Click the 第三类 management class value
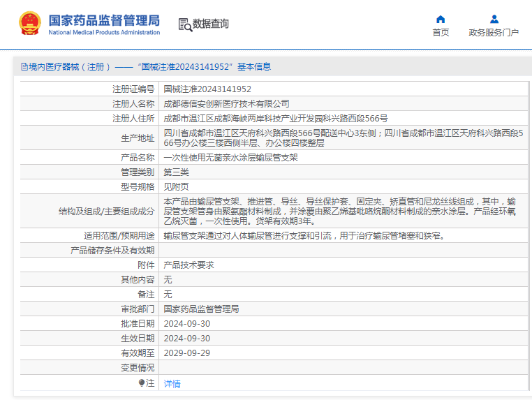 point(176,172)
